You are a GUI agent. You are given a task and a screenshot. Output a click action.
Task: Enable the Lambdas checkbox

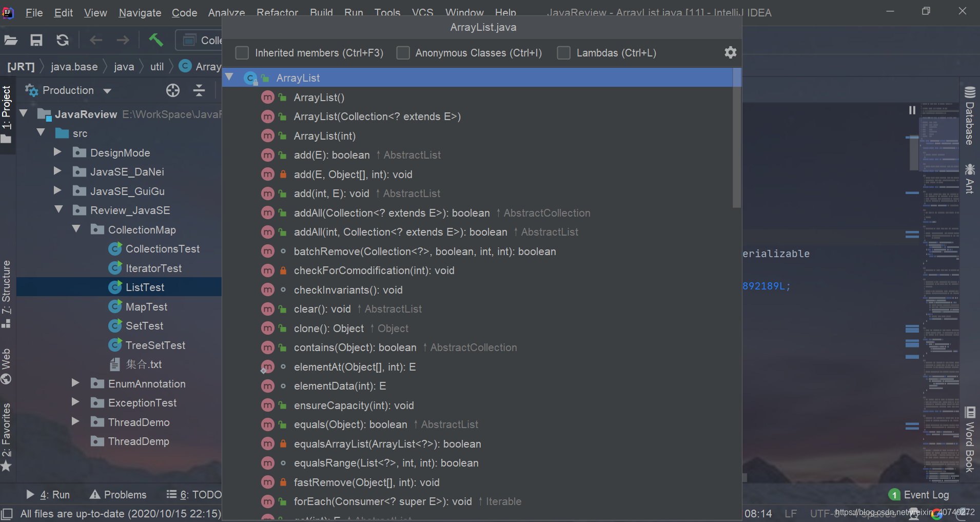point(564,53)
